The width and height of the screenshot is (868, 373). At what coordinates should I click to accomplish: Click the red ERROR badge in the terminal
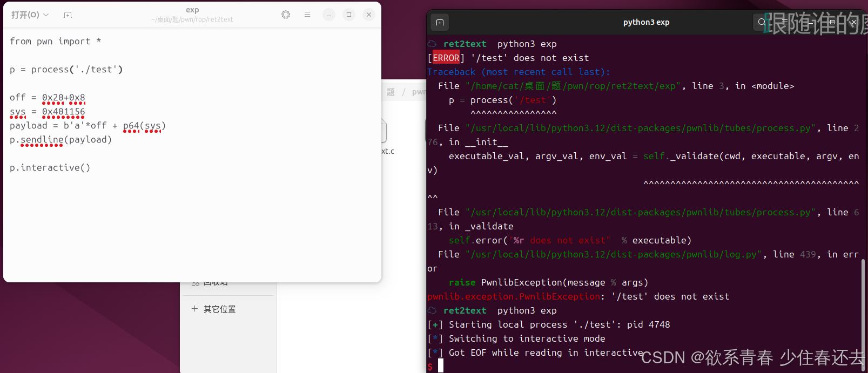446,58
